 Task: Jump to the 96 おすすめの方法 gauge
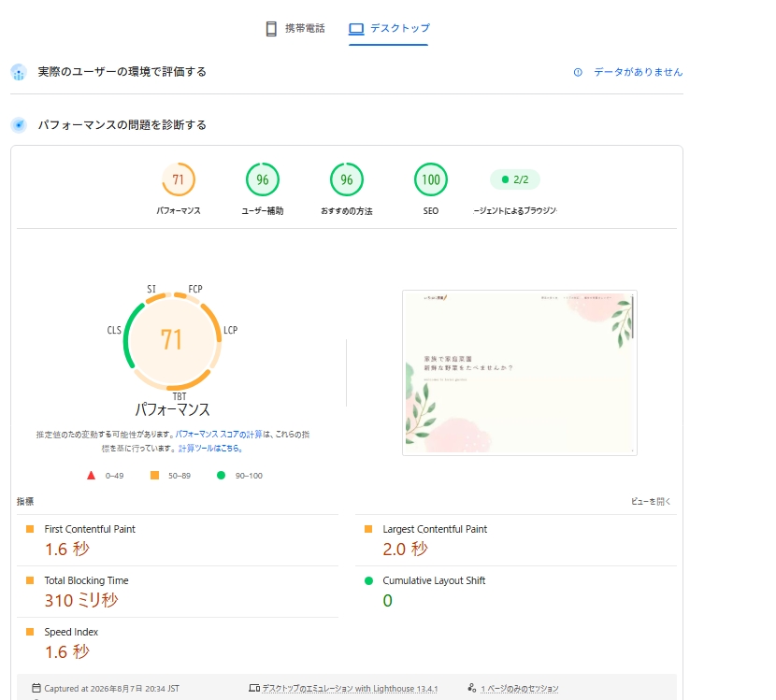pos(347,179)
